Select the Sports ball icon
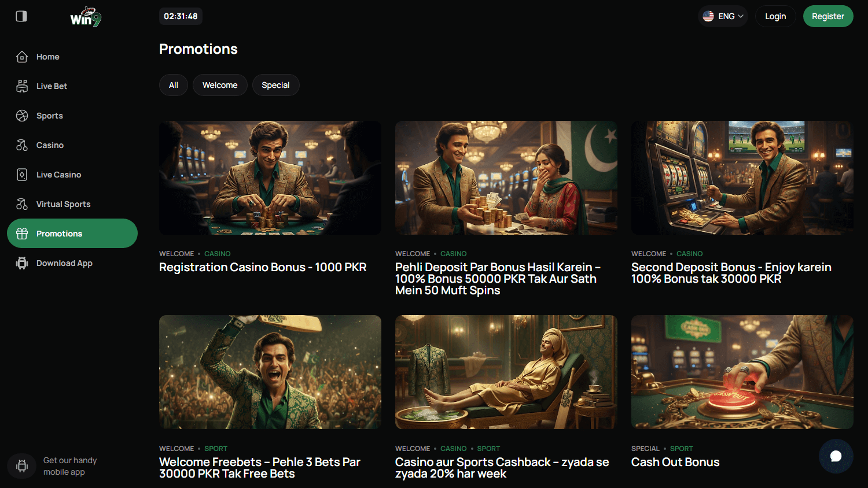This screenshot has height=488, width=868. point(22,116)
